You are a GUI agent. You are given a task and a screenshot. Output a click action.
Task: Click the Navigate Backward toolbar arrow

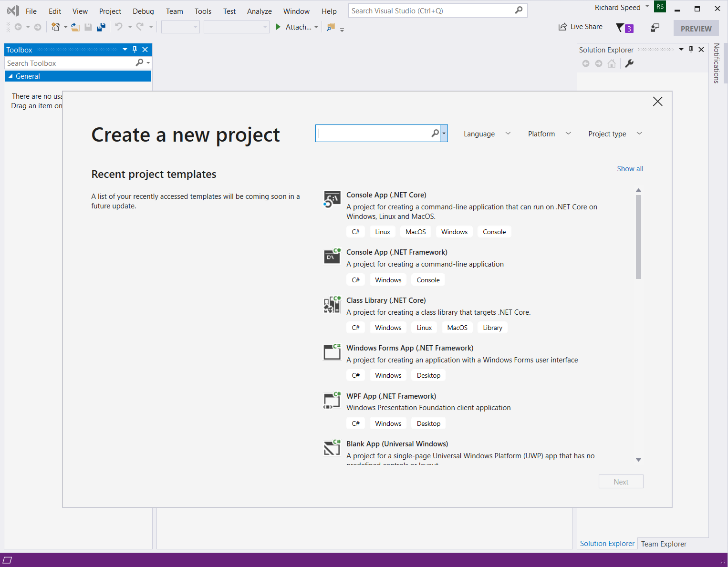(x=18, y=27)
